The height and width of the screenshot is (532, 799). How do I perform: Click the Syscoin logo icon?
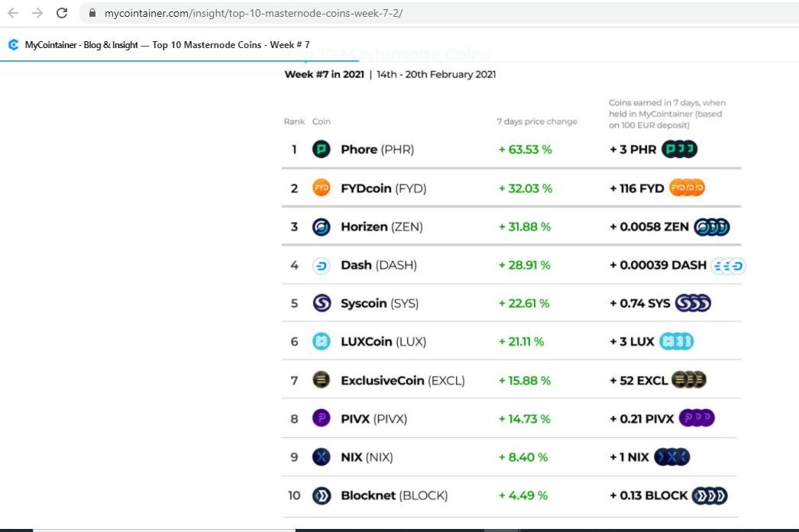pos(322,303)
